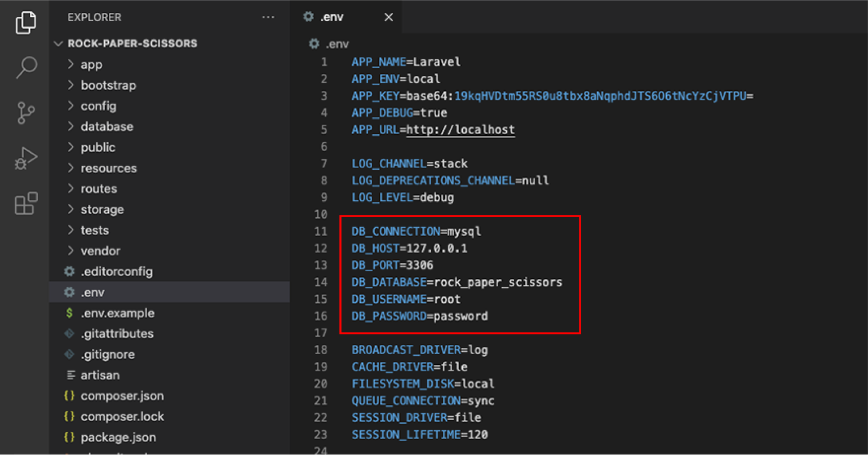Click line number 11 in gutter
The height and width of the screenshot is (455, 868).
(321, 231)
